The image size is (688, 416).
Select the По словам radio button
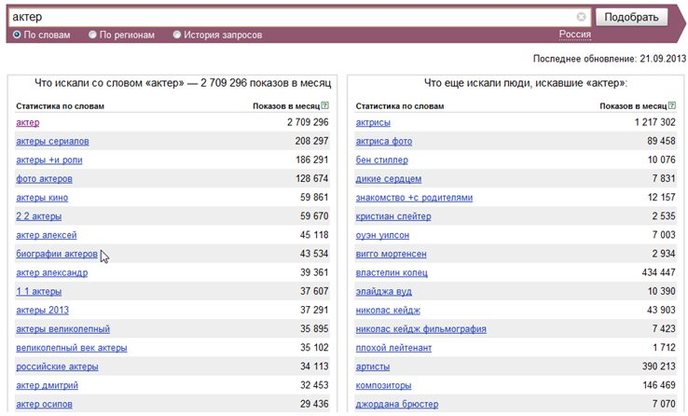pos(17,34)
